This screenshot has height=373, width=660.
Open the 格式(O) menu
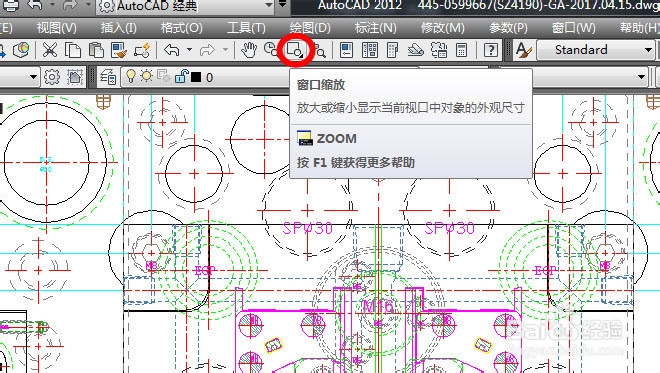click(182, 28)
